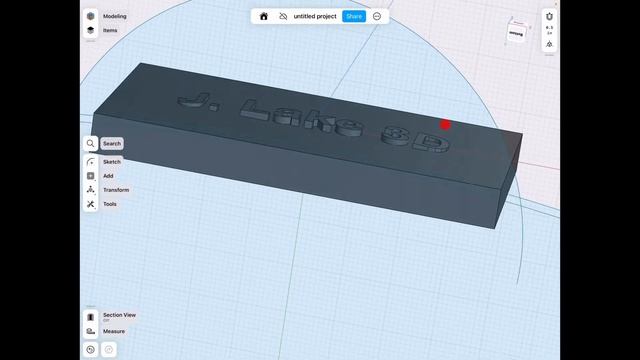Toggle the snapping magnet icon
The width and height of the screenshot is (640, 360).
549,16
